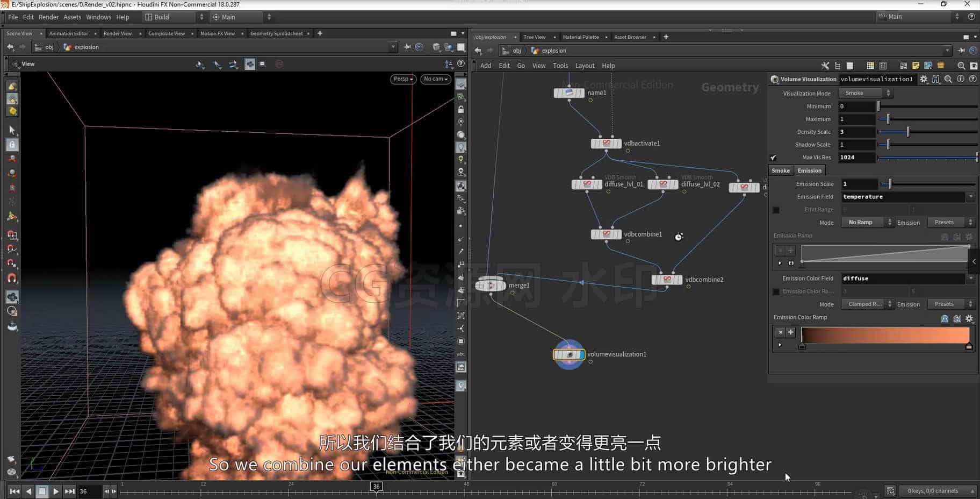
Task: Click the network editor find icon
Action: (x=961, y=66)
